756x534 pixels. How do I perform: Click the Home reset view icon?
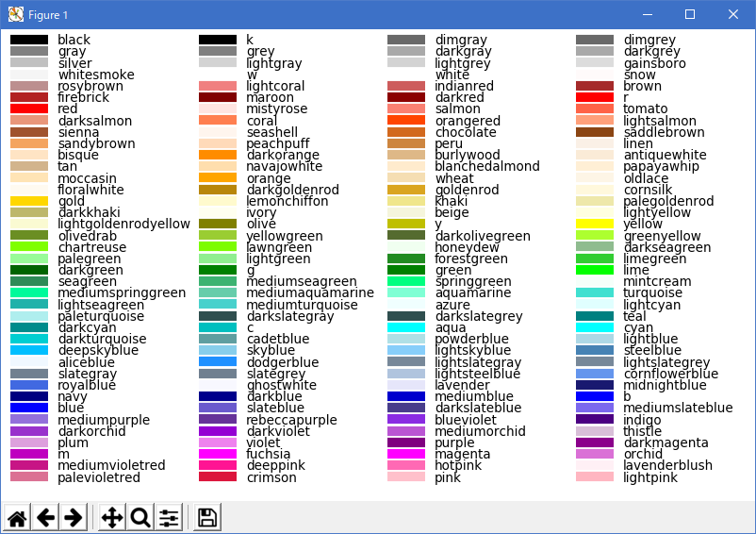tap(17, 518)
